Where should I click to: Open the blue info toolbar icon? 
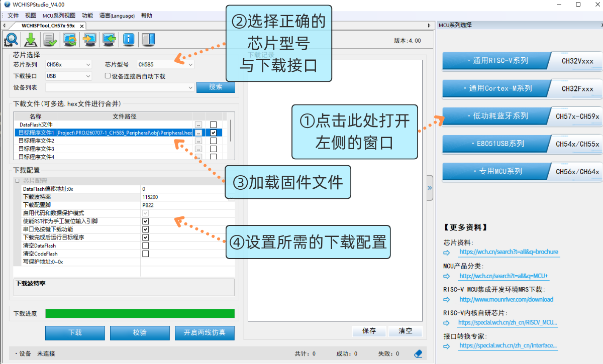[128, 39]
